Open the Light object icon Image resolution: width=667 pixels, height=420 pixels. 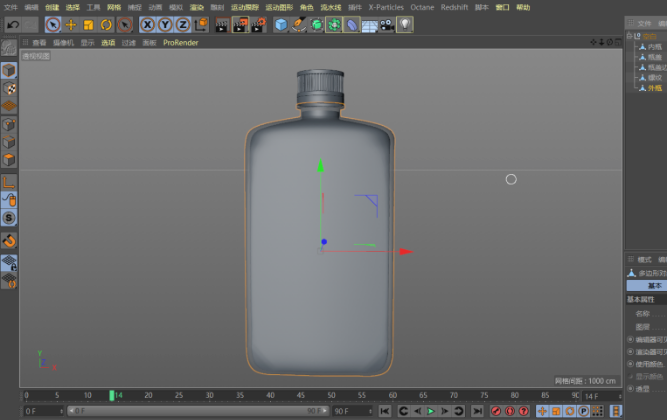tap(404, 24)
